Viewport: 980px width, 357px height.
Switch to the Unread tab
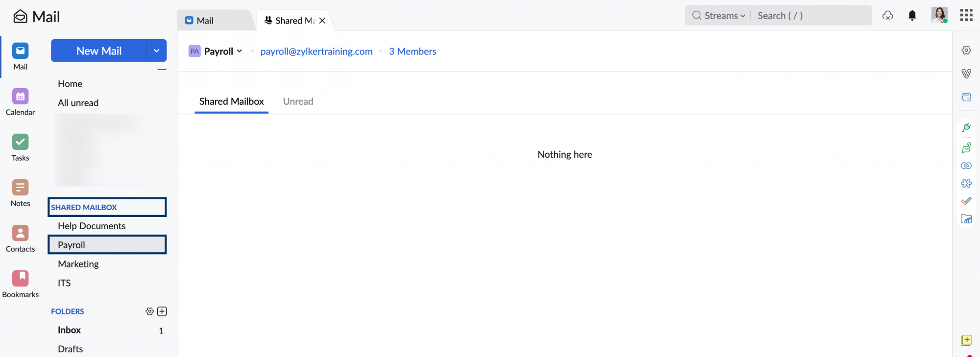pos(298,101)
